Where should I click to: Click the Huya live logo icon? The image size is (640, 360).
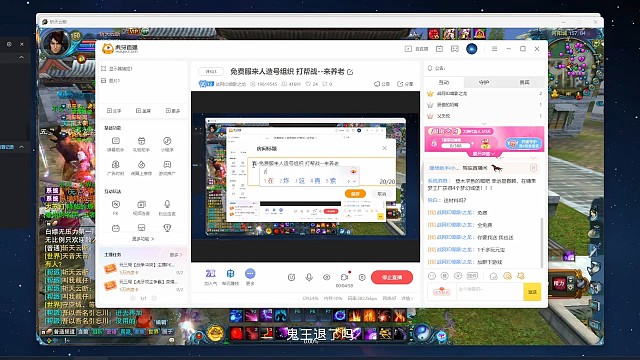coord(108,49)
